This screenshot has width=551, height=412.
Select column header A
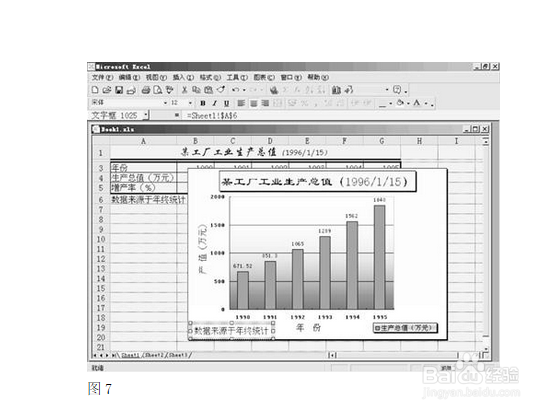tap(143, 141)
